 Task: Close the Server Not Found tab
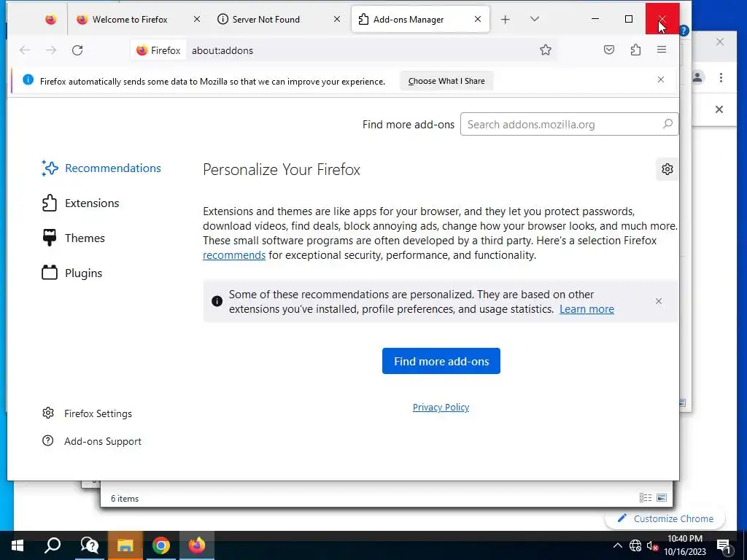tap(337, 19)
